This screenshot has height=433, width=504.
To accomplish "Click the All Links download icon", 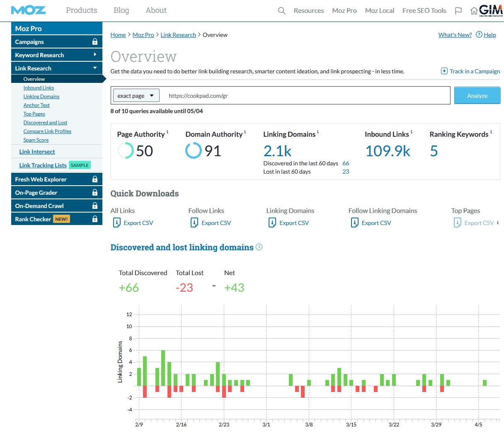I will 116,223.
